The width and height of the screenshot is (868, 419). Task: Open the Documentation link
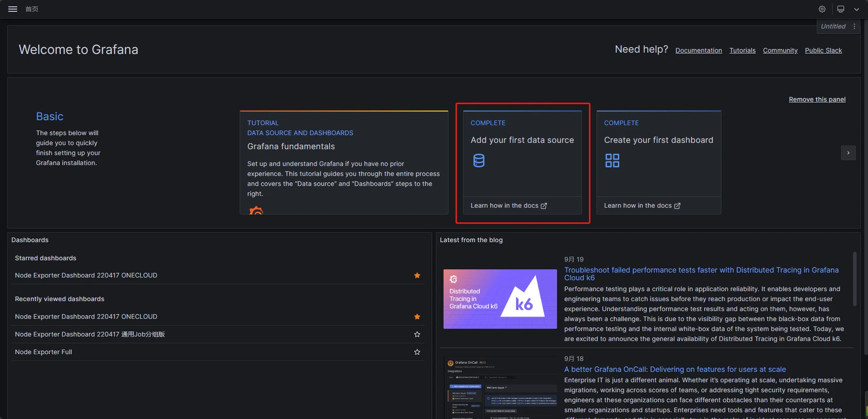click(x=699, y=50)
